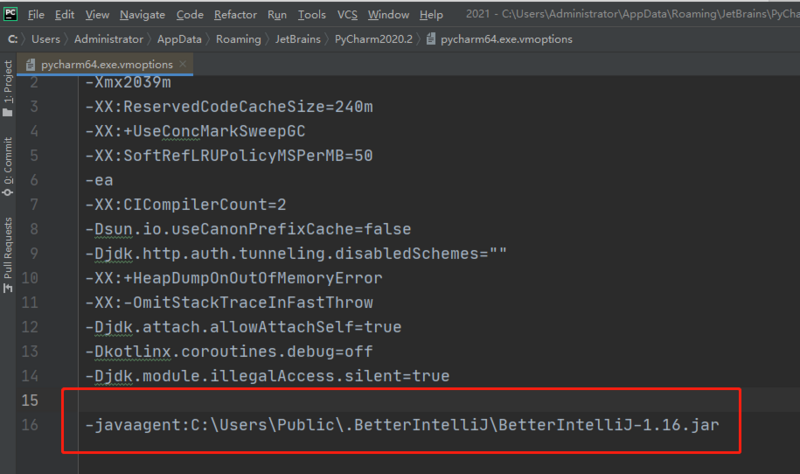Click line number 15 in gutter
Viewport: 800px width, 474px height.
[x=30, y=401]
